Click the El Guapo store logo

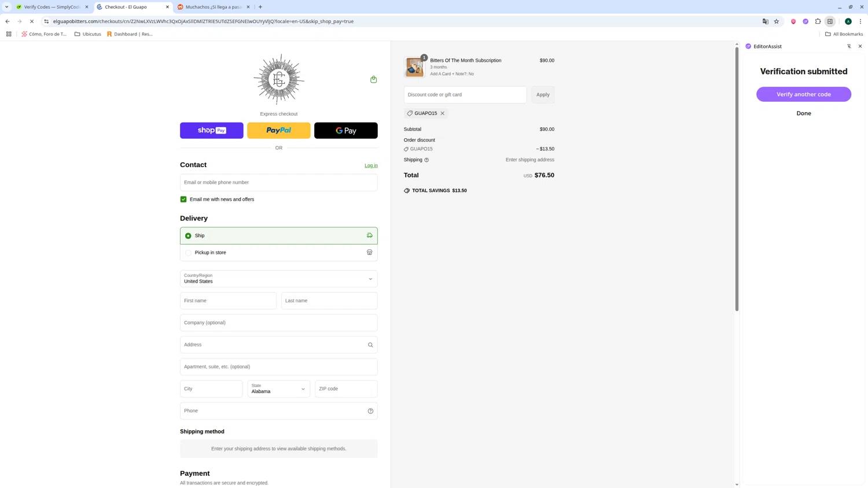279,79
